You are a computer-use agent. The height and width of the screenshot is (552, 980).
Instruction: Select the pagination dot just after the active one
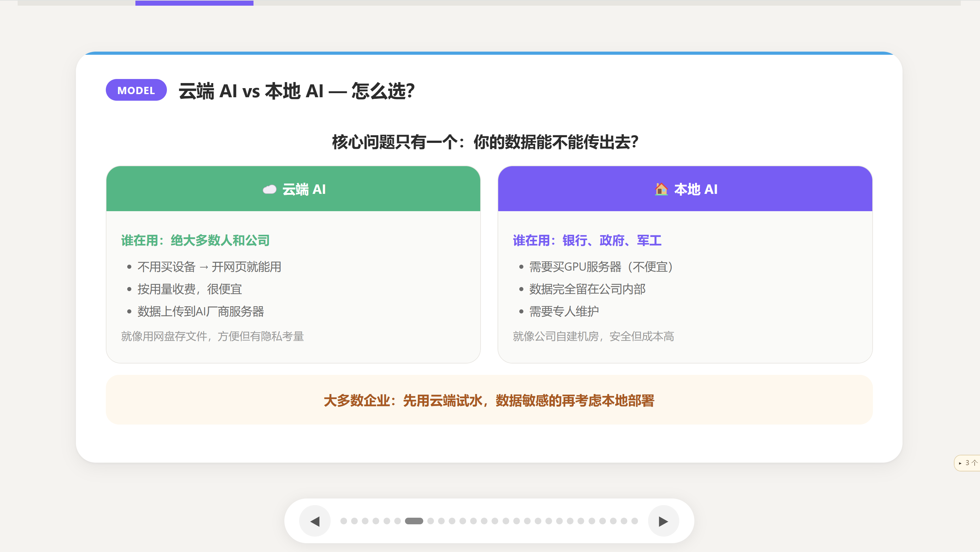[x=431, y=521]
